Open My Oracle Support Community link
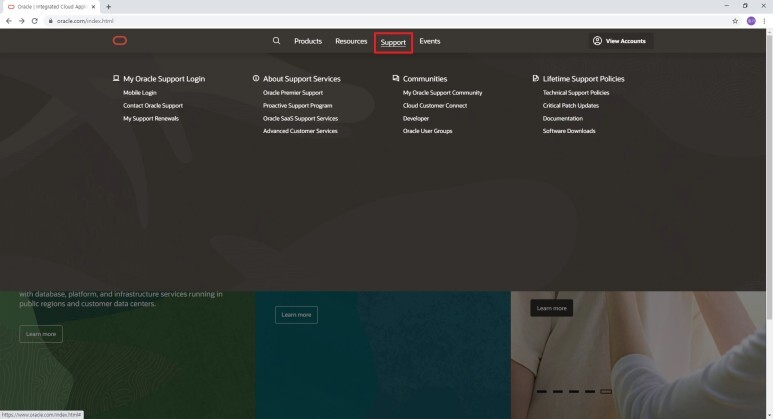The height and width of the screenshot is (419, 773). [x=442, y=93]
